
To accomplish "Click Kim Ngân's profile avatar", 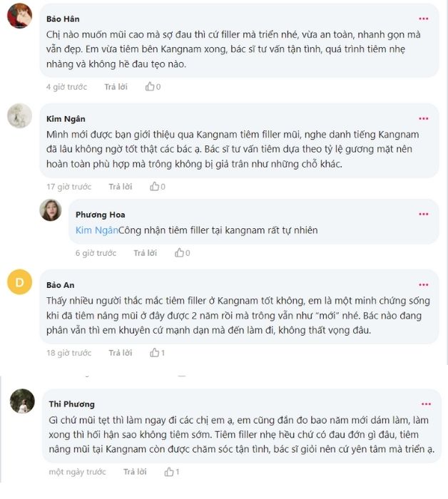I will click(19, 115).
